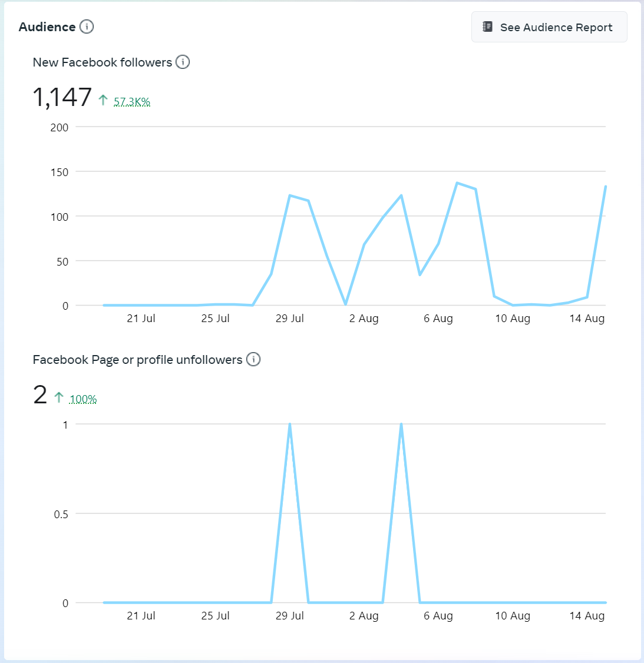The image size is (644, 663).
Task: Click the notebook icon in Audience Report button
Action: click(x=488, y=26)
